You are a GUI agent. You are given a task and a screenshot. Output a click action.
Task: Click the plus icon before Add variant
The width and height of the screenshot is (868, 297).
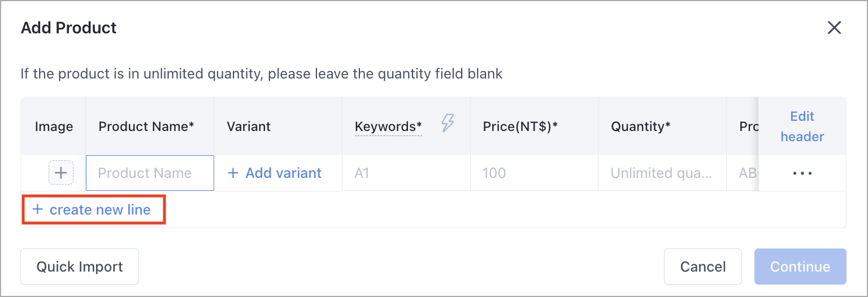point(233,173)
